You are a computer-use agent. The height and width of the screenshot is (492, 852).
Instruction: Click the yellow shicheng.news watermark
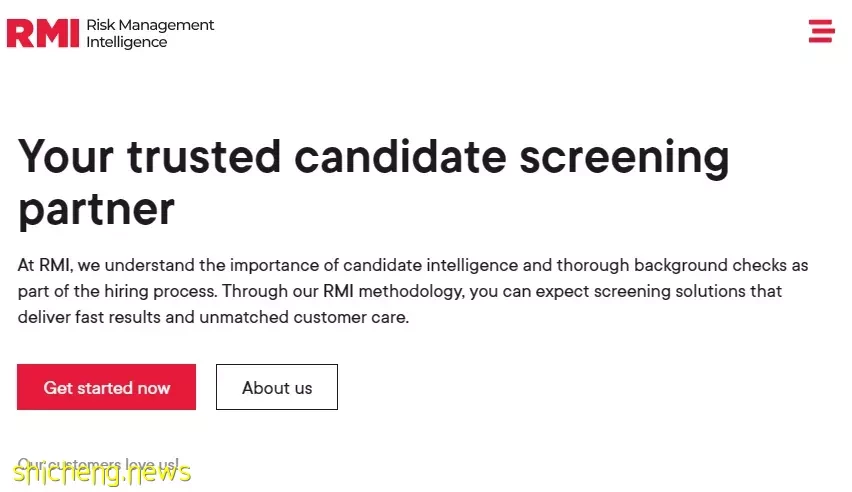102,474
